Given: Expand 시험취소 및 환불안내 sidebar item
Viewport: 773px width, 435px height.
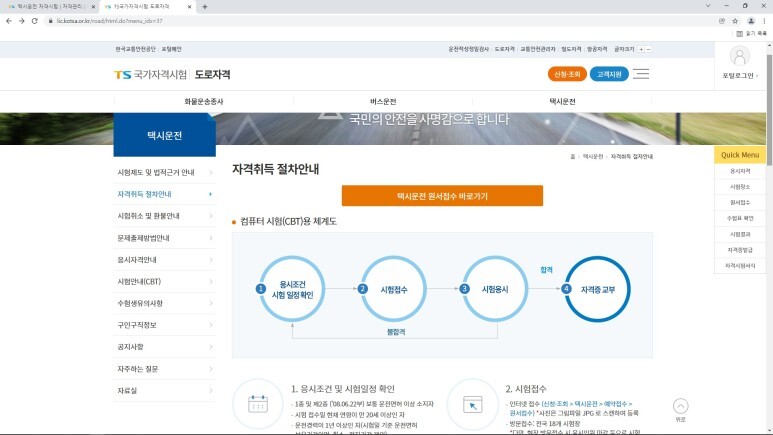Looking at the screenshot, I should (165, 216).
